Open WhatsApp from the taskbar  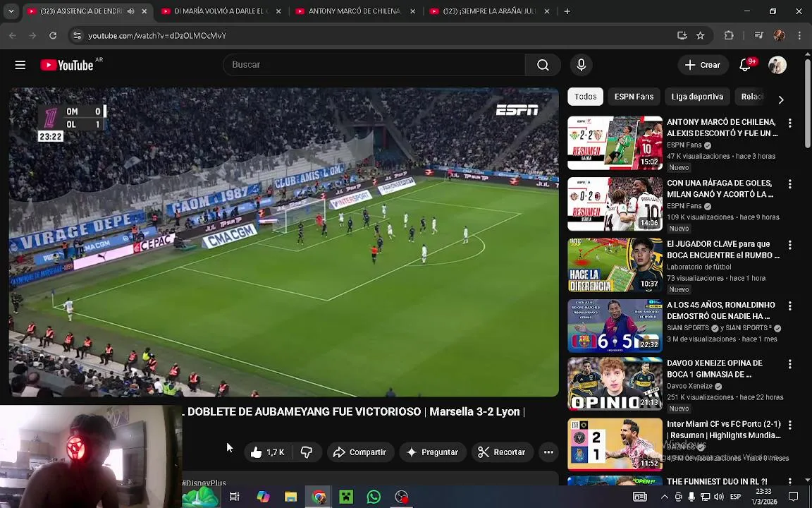click(374, 497)
